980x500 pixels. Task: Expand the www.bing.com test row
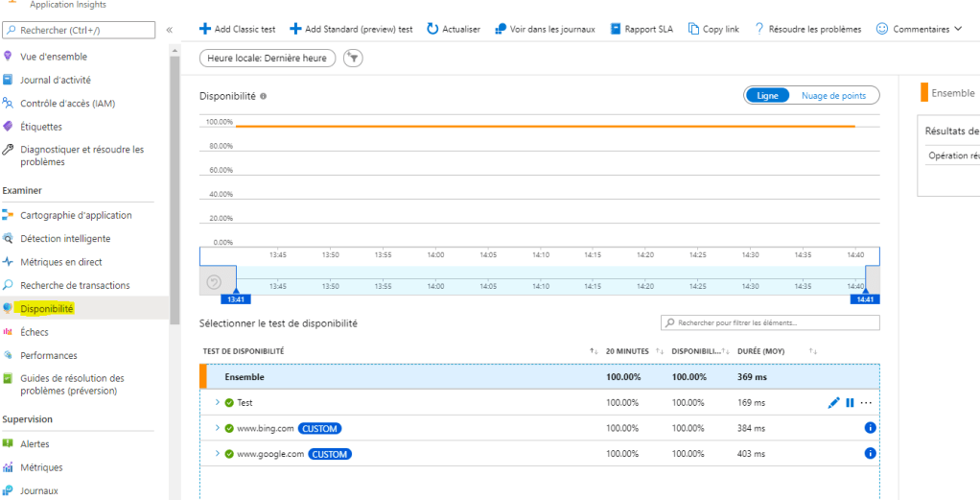click(218, 428)
